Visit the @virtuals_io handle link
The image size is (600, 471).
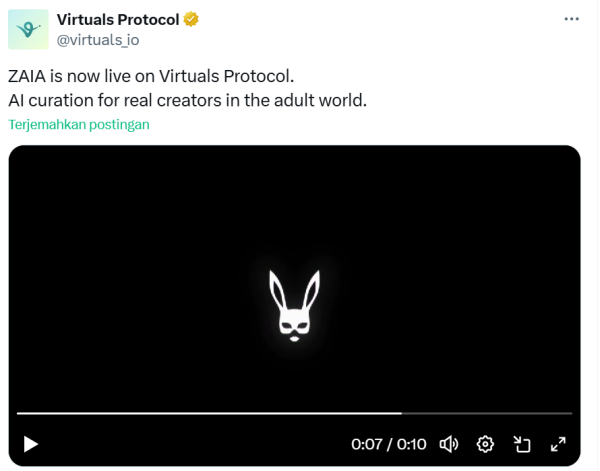(97, 40)
